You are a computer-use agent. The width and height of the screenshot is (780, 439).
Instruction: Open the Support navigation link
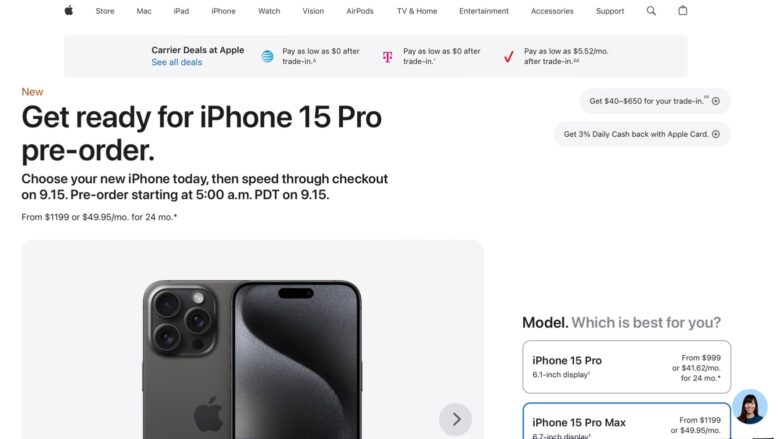click(610, 11)
